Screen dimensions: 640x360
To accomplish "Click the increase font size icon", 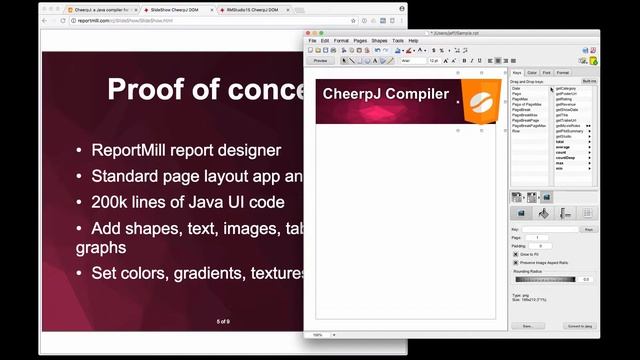I will tap(445, 61).
